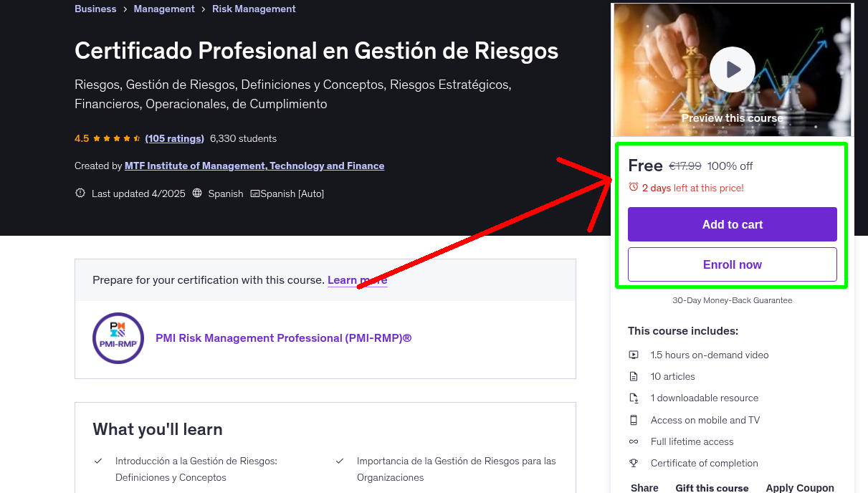Click the Learn more certification link

click(357, 279)
